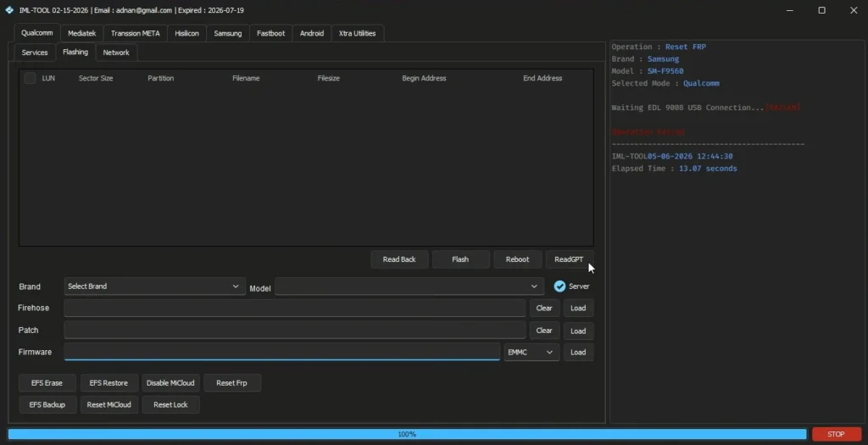Open the Select Brand dropdown
Viewport: 868px width, 445px height.
click(x=154, y=286)
